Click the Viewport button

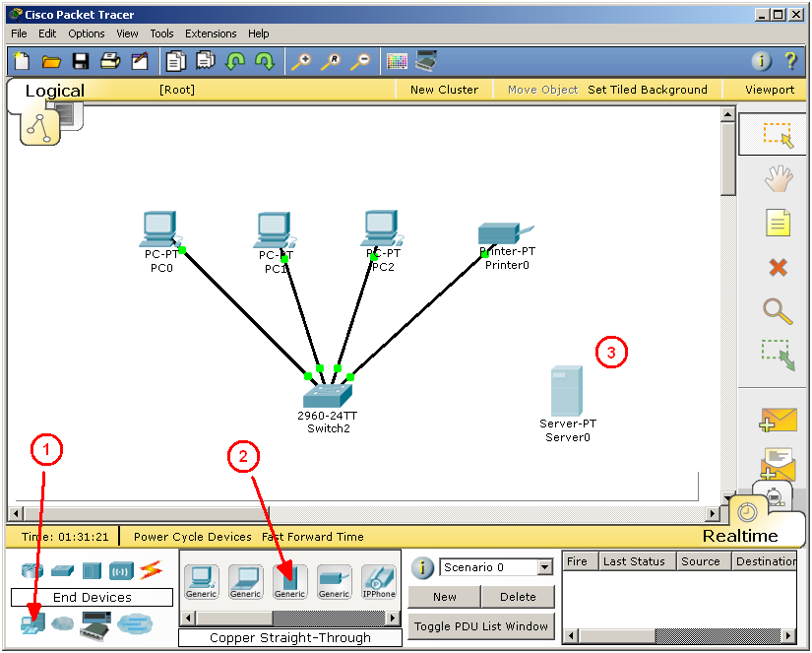pos(770,90)
